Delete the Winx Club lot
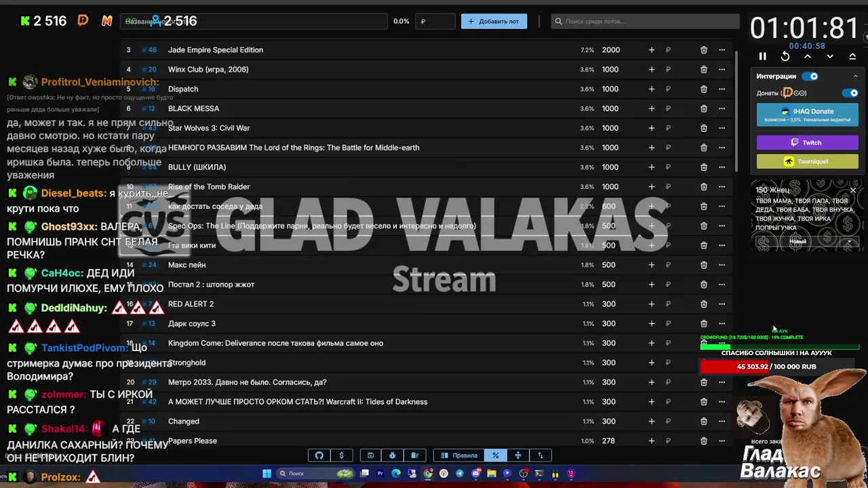The width and height of the screenshot is (868, 488). pos(704,70)
